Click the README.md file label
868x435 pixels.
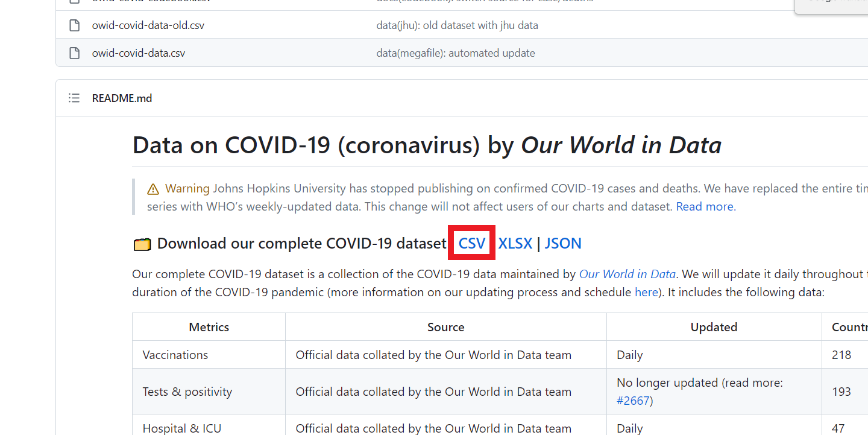(x=122, y=98)
